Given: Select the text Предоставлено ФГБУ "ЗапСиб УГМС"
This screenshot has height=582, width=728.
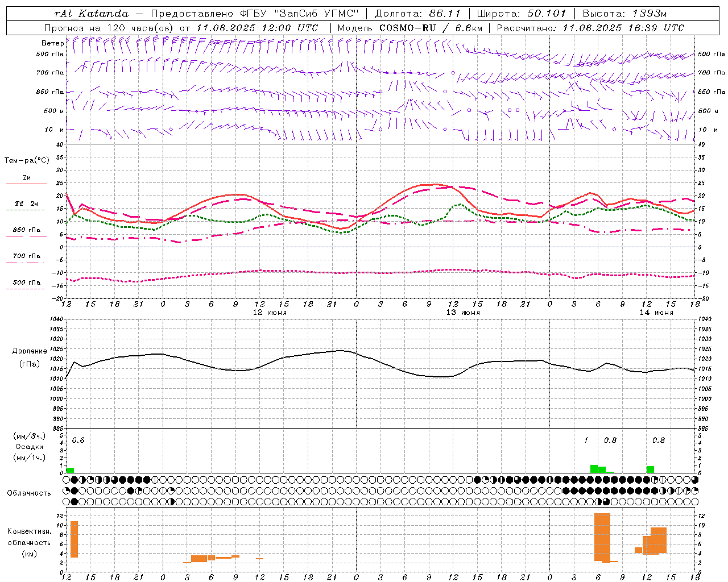Looking at the screenshot, I should 255,14.
